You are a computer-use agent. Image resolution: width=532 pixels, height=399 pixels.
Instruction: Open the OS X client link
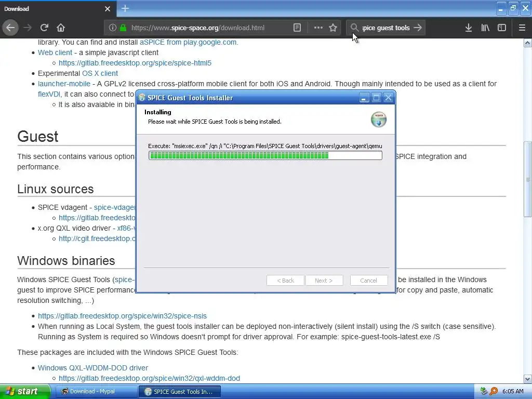pyautogui.click(x=100, y=73)
